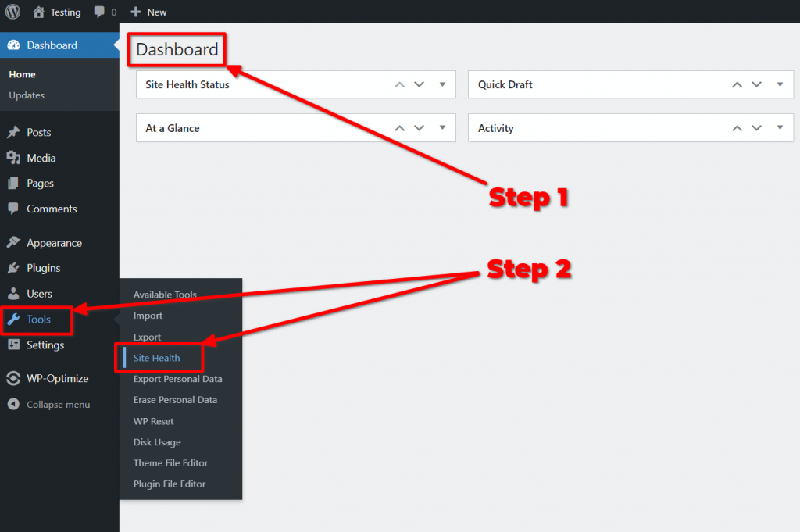Open Plugin File Editor submenu item
Screen dimensions: 800x532
point(170,484)
